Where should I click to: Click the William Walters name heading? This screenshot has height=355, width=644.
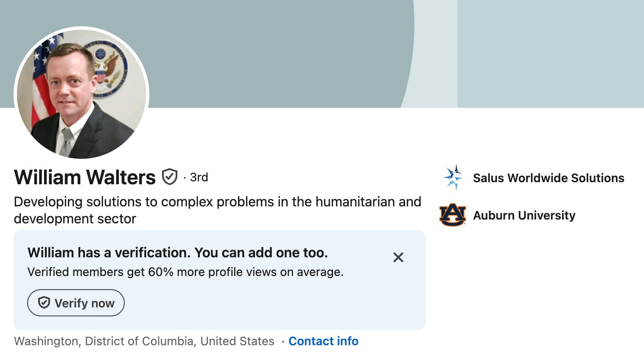[x=85, y=177]
